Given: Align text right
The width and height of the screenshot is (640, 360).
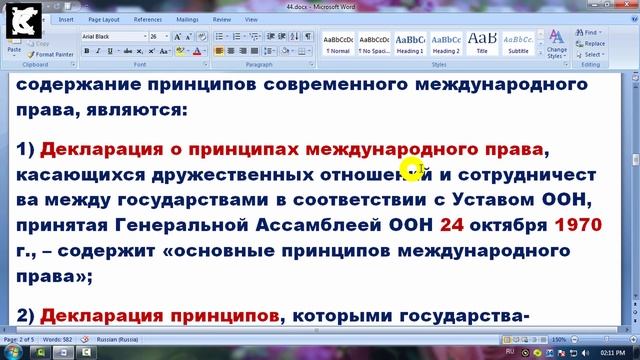Looking at the screenshot, I should coord(242,51).
